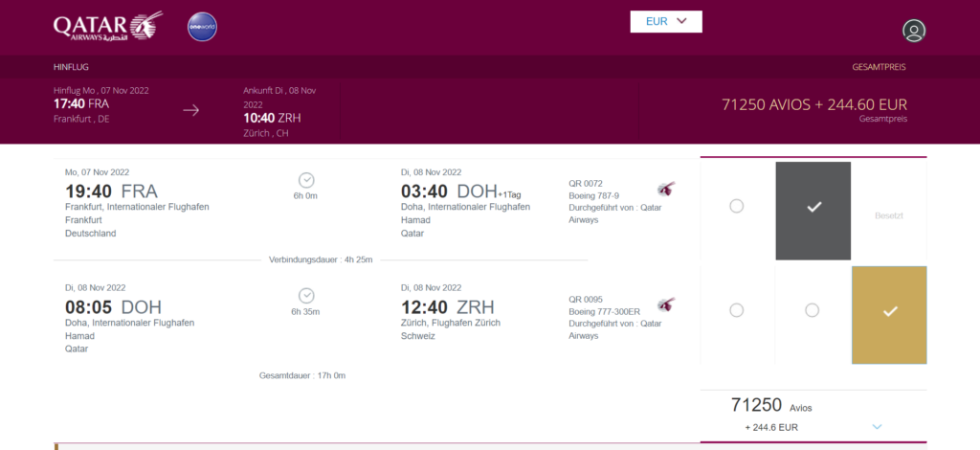Select first fare radio for FRA–DOH flight

[x=736, y=206]
